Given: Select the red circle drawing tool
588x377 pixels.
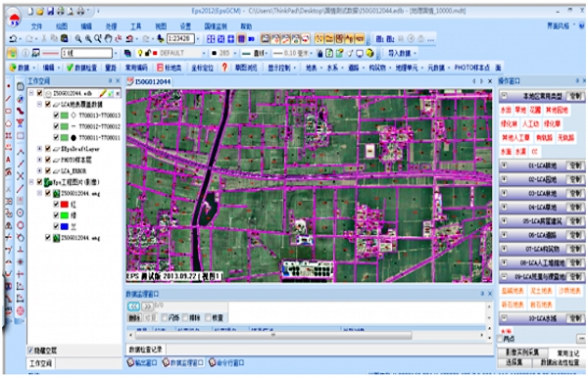Looking at the screenshot, I should [x=21, y=225].
